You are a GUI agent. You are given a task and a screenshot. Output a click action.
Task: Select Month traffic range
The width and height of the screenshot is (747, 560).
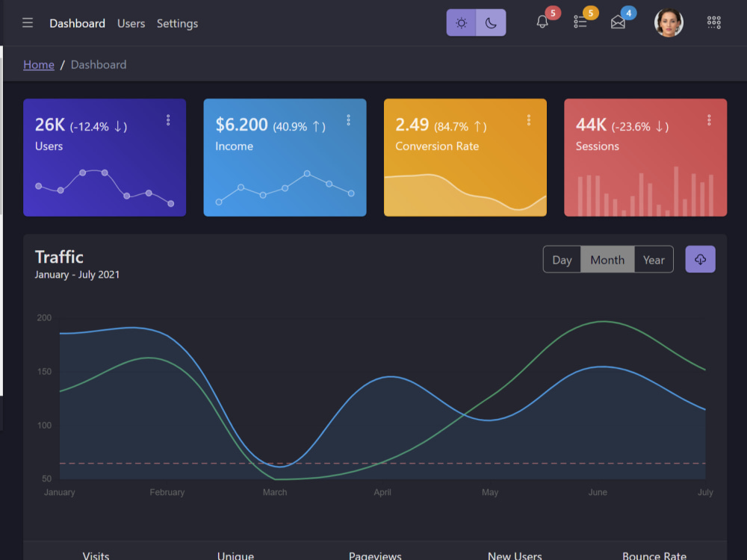tap(607, 260)
